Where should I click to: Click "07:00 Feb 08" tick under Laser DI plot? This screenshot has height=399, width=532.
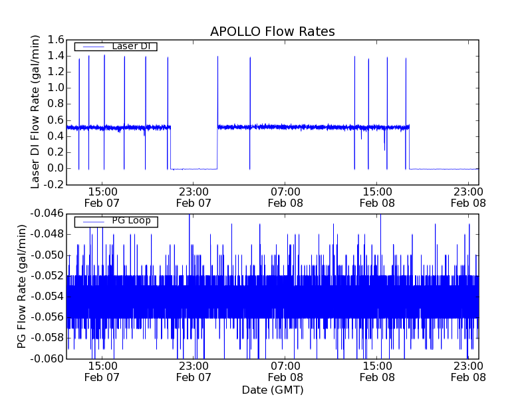pyautogui.click(x=285, y=198)
